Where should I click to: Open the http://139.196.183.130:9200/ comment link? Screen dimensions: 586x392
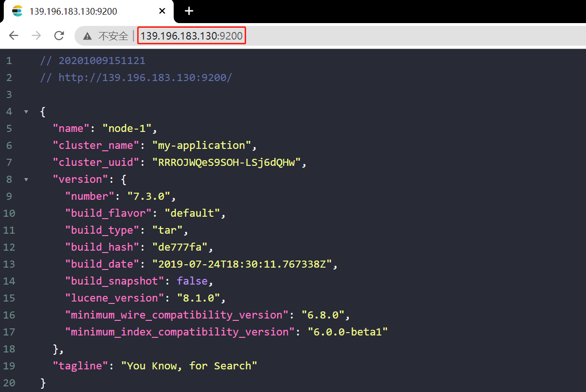coord(145,78)
